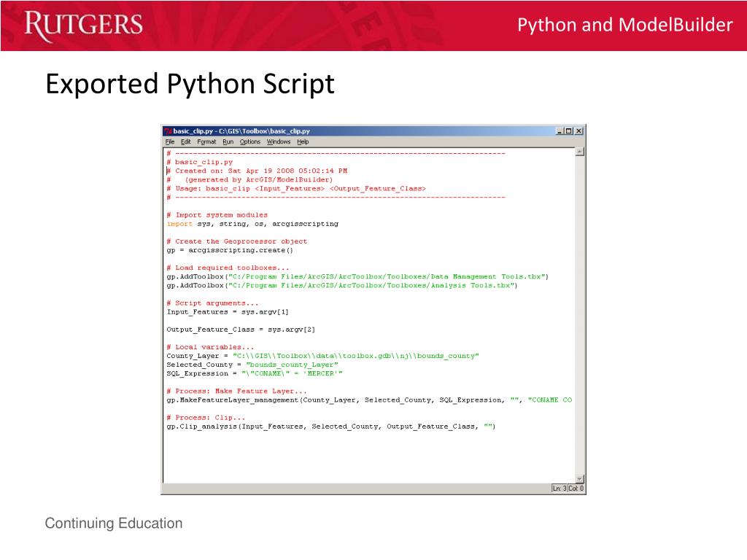Click the Ln: 3 status bar indicator
Screen dimensions: 747x560
[x=559, y=489]
